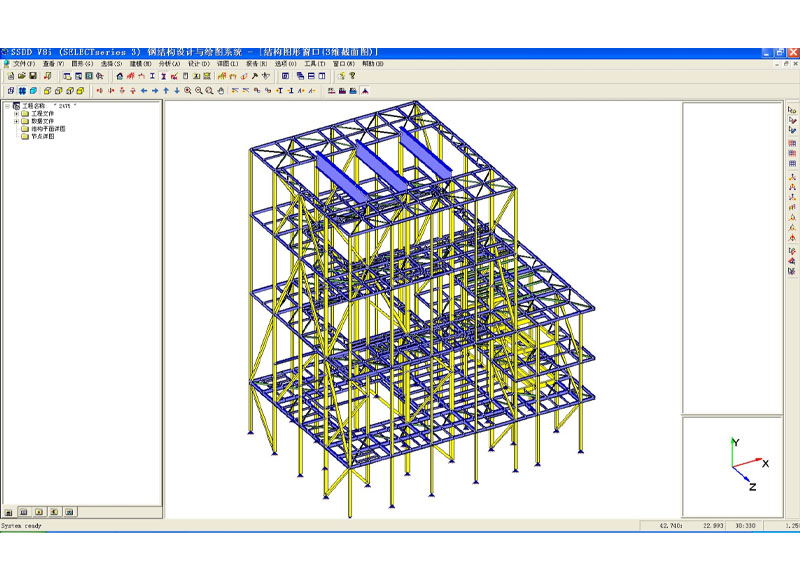The height and width of the screenshot is (578, 800).
Task: Click the home/house icon in the toolbar
Action: click(x=120, y=76)
